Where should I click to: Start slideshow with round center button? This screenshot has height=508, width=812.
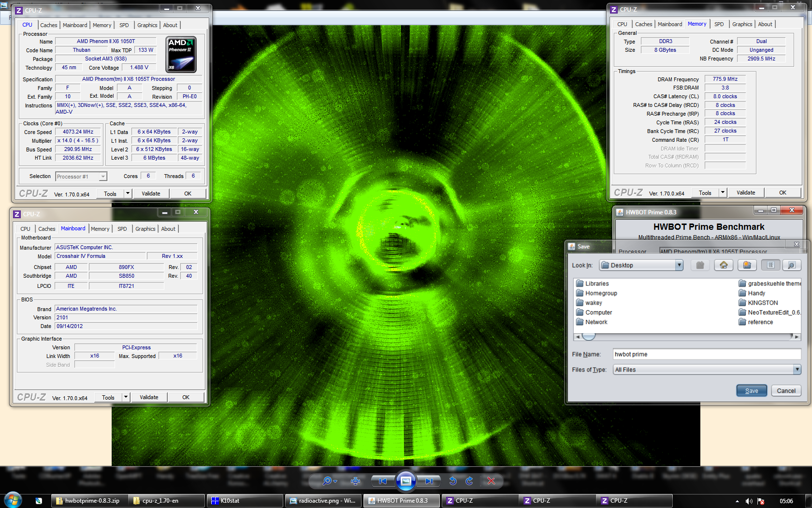[406, 481]
